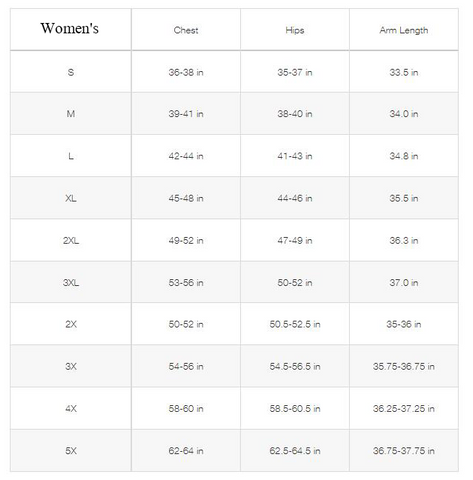473x480 pixels.
Task: Select the 49-52 in chest cell
Action: pyautogui.click(x=186, y=240)
